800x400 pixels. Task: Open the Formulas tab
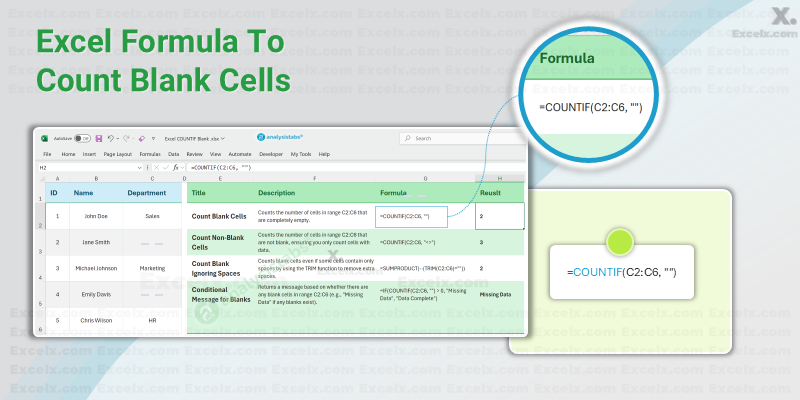tap(150, 154)
